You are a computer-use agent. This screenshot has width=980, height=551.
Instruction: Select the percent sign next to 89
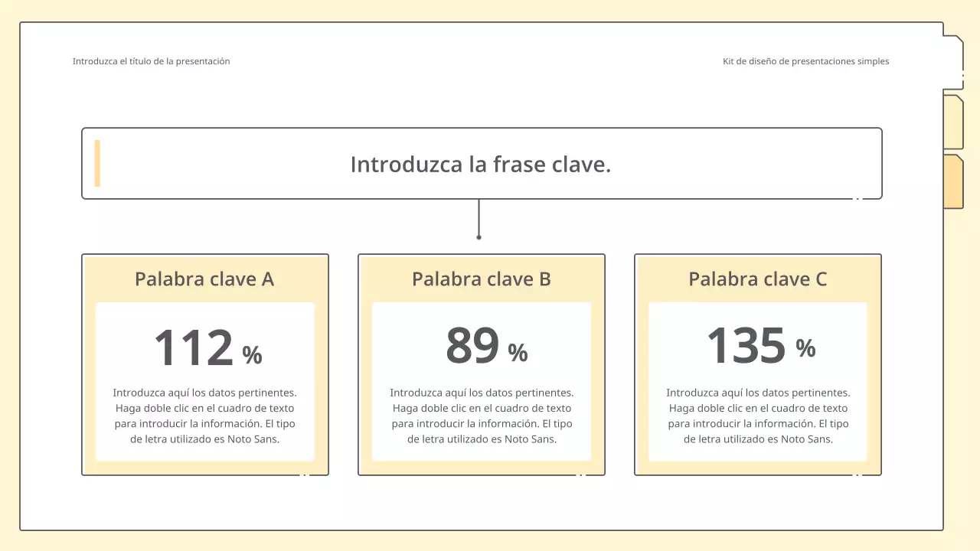pyautogui.click(x=518, y=353)
